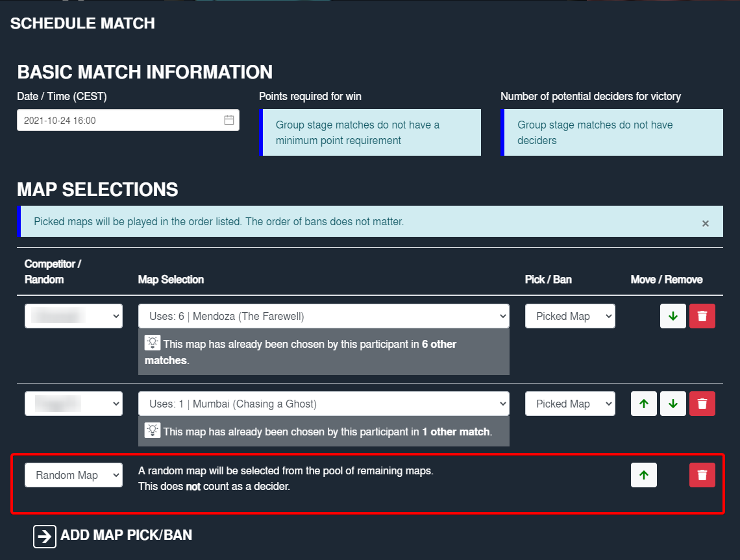
Task: Open the Random Map selector dropdown
Action: point(73,474)
